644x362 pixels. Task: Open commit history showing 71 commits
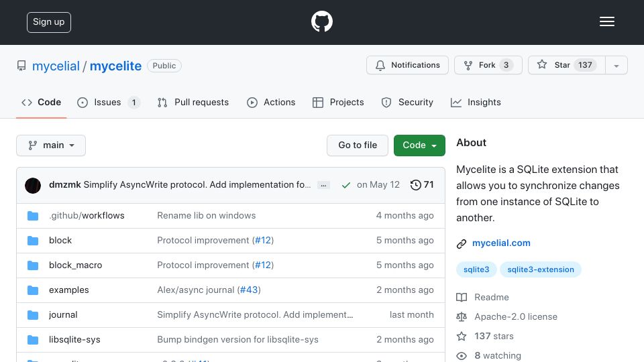click(x=422, y=185)
